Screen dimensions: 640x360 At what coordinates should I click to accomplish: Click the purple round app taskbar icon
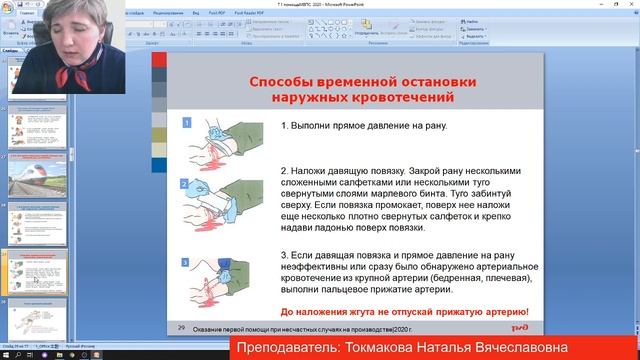coord(44,355)
